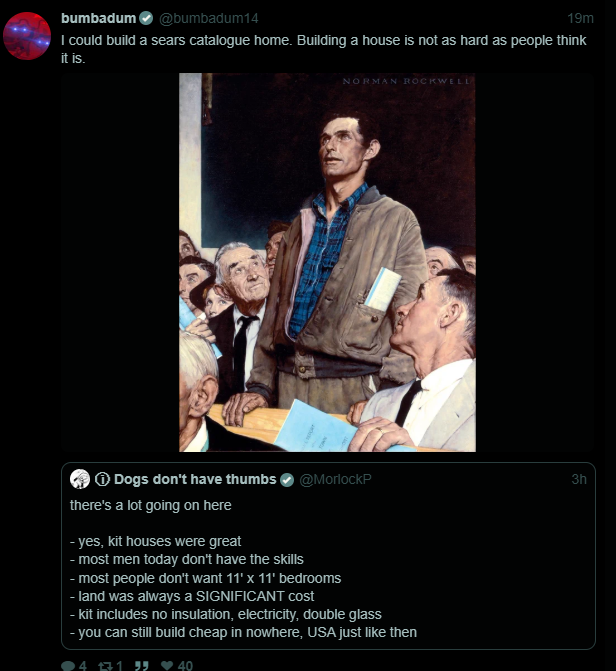Viewport: 616px width, 671px height.
Task: Retweet this post using the retweet icon
Action: pyautogui.click(x=104, y=665)
